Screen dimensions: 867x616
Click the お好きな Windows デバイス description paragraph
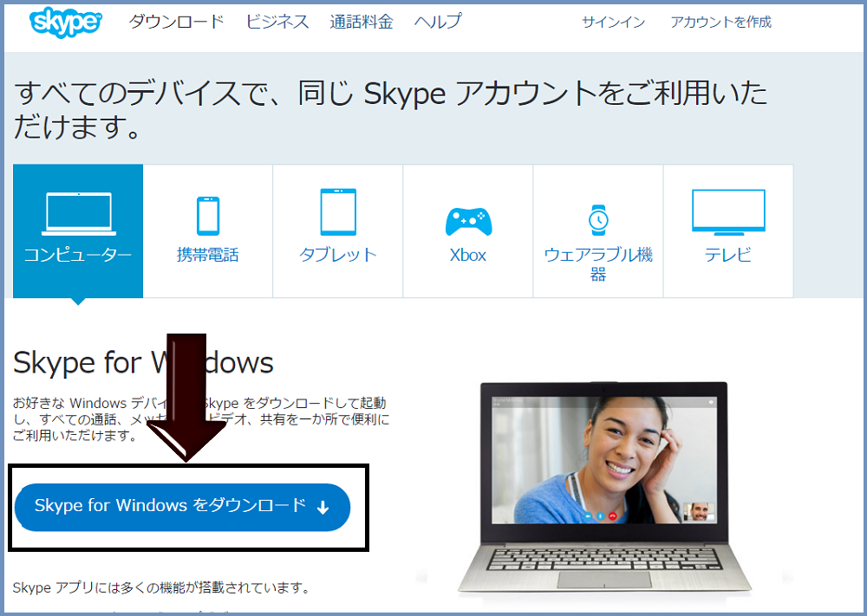(x=201, y=419)
